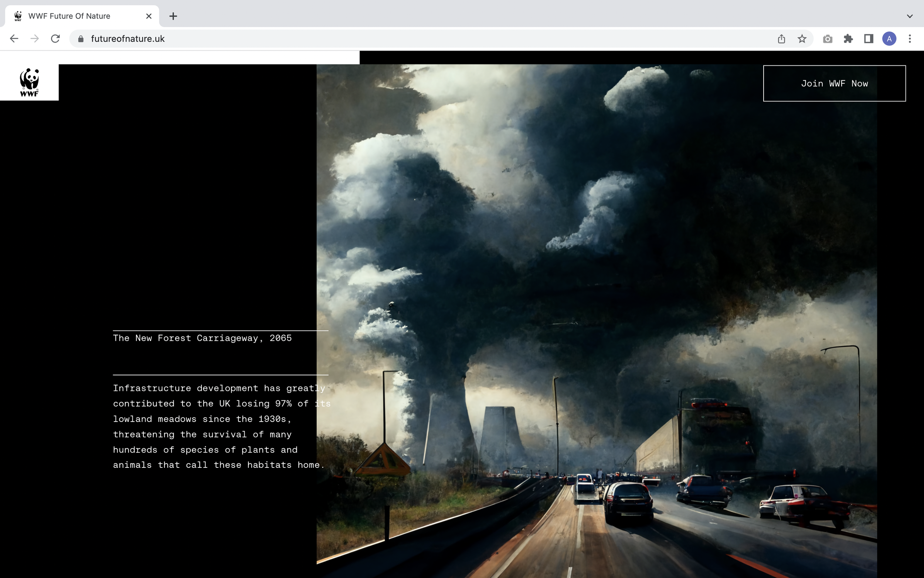Open the profile avatar A menu
Image resolution: width=924 pixels, height=578 pixels.
pos(889,38)
